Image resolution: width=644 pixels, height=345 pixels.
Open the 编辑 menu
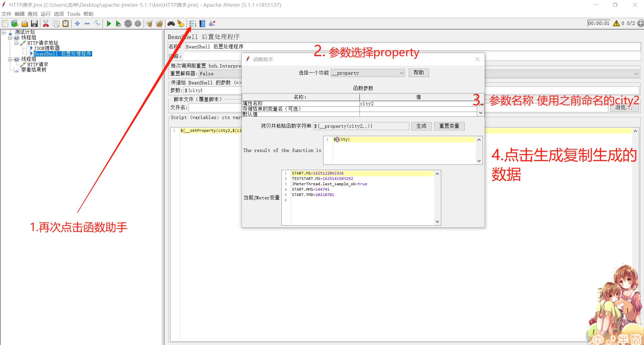(x=20, y=14)
